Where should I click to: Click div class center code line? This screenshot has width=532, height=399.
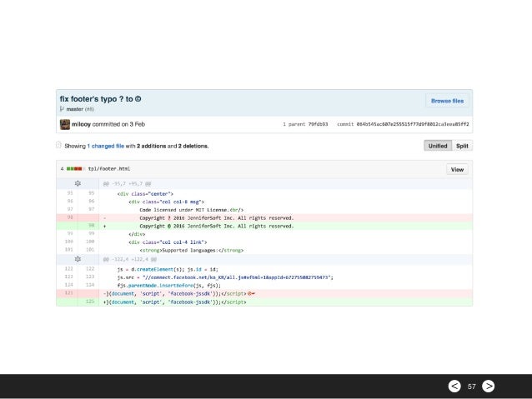tap(145, 194)
